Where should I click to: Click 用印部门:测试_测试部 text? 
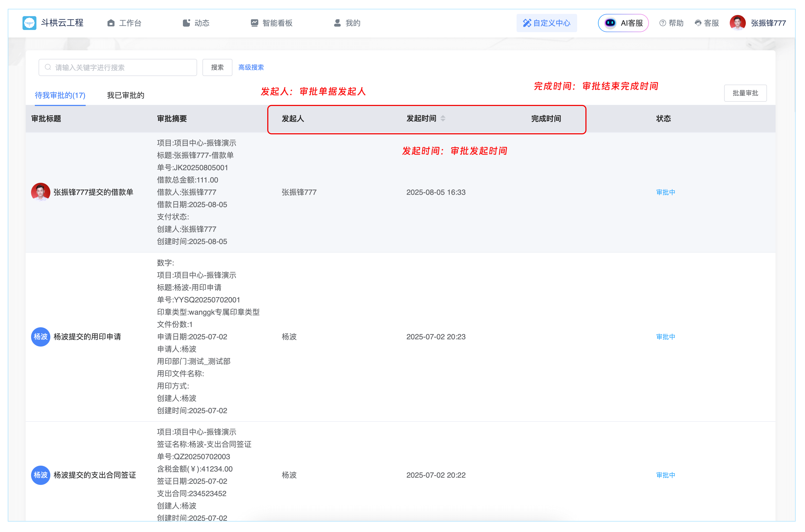[194, 361]
